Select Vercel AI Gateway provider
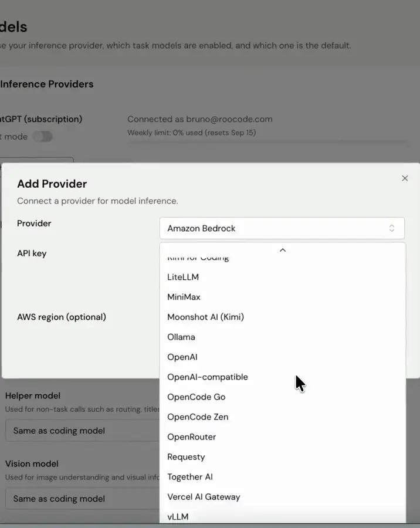The image size is (420, 528). pos(283,497)
